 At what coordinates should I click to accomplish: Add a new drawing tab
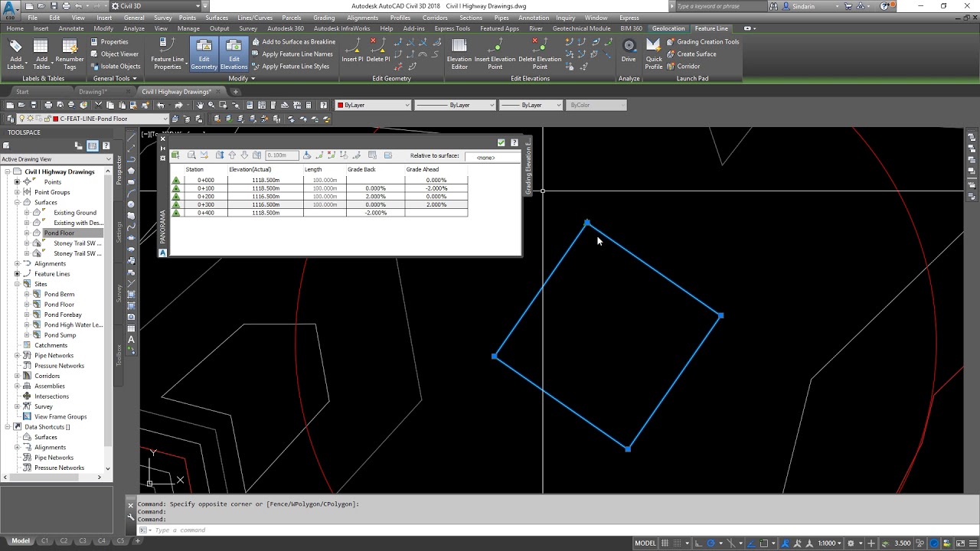point(236,92)
